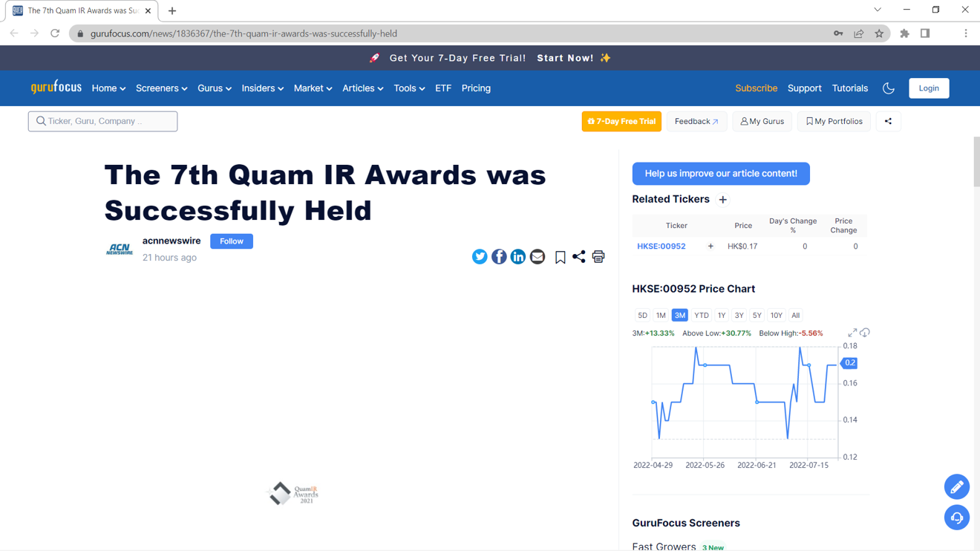Open Support in the navbar

804,88
